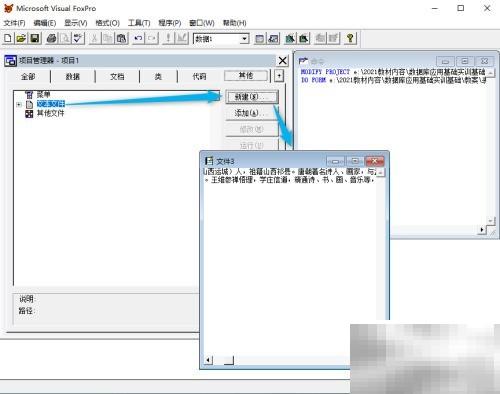
Task: Click the Copy toolbar icon
Action: [108, 38]
